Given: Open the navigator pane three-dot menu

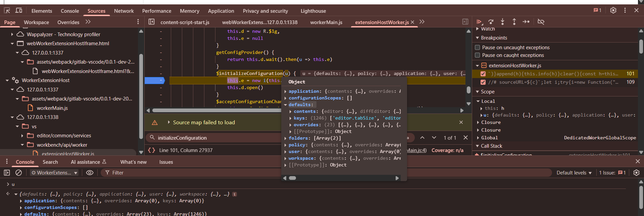Looking at the screenshot, I should point(138,22).
